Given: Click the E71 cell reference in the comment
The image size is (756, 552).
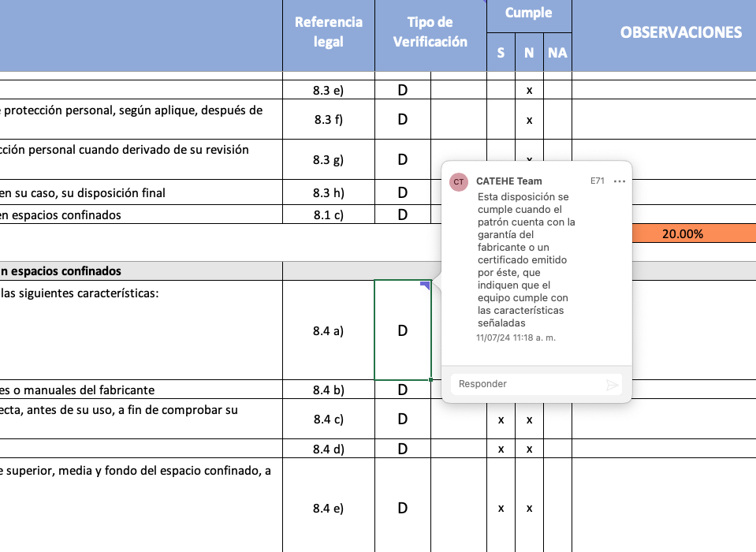Looking at the screenshot, I should click(x=598, y=181).
